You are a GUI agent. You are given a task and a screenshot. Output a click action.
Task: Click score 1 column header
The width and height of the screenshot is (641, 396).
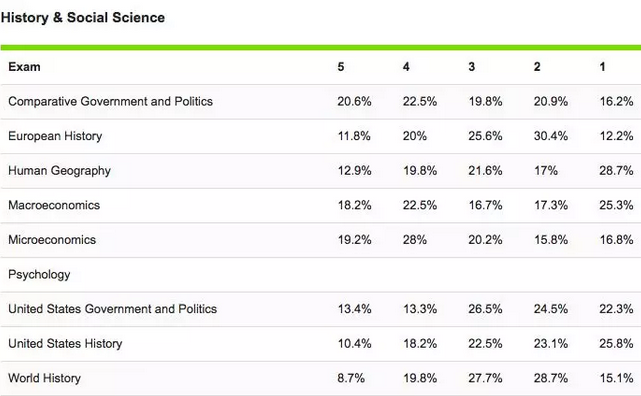pyautogui.click(x=602, y=67)
